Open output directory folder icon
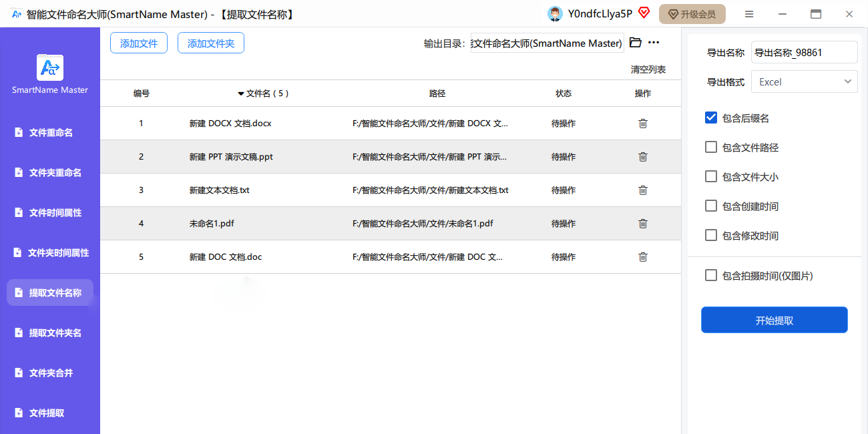 [636, 43]
